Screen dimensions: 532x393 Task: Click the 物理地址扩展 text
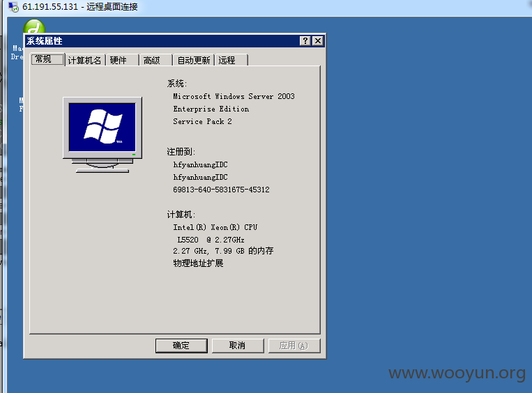[x=198, y=263]
